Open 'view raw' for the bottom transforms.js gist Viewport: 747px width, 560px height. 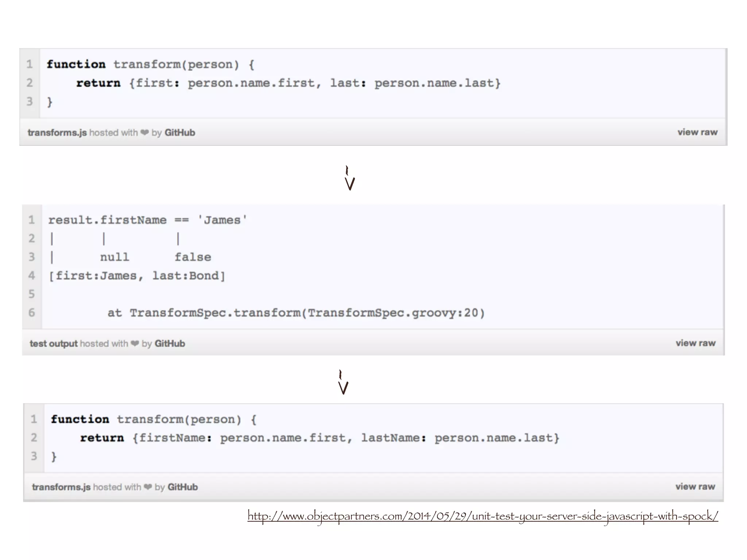[695, 487]
